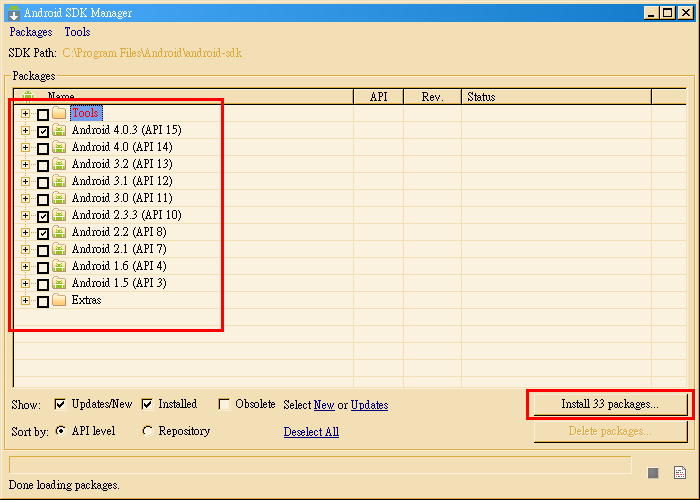Screen dimensions: 700x500
Task: Check the Android 1.5 (API 3) checkbox
Action: tap(43, 284)
